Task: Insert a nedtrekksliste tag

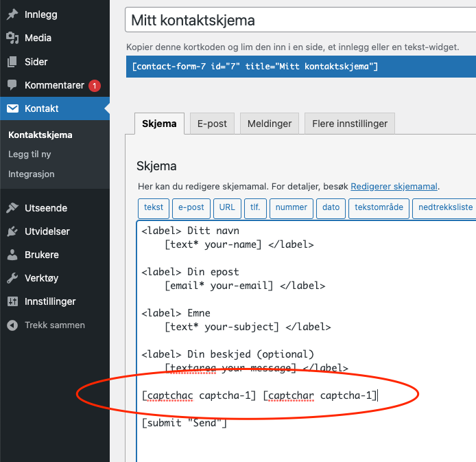Action: pos(445,209)
